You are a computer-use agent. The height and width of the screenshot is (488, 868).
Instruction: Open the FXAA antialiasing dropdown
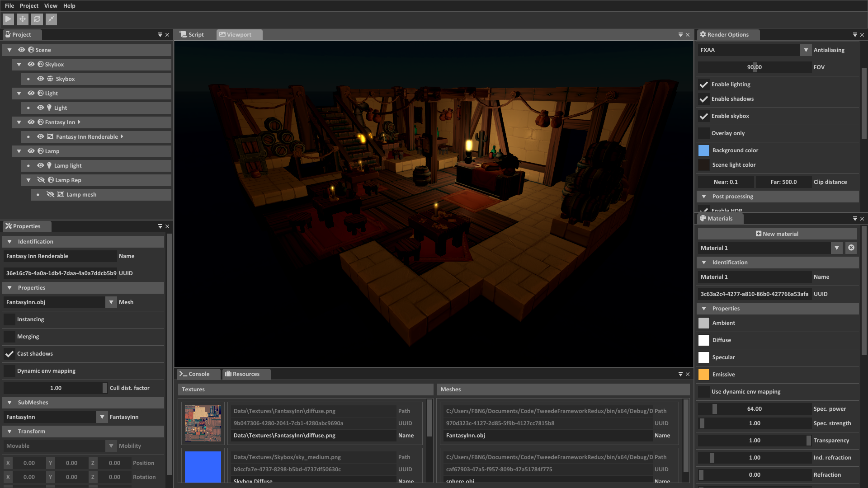[806, 50]
